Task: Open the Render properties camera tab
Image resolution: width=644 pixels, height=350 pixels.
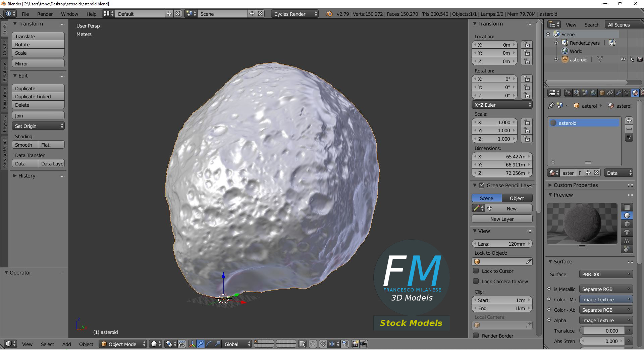Action: pyautogui.click(x=568, y=93)
